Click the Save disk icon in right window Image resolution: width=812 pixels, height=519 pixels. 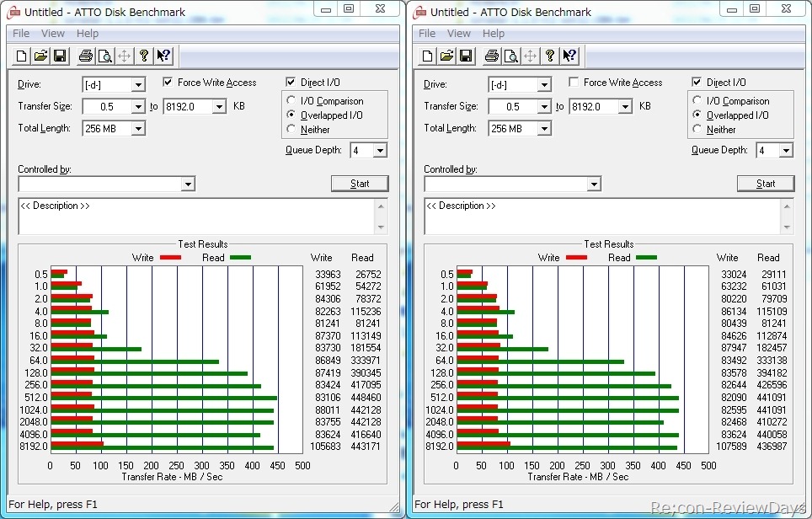click(x=465, y=56)
